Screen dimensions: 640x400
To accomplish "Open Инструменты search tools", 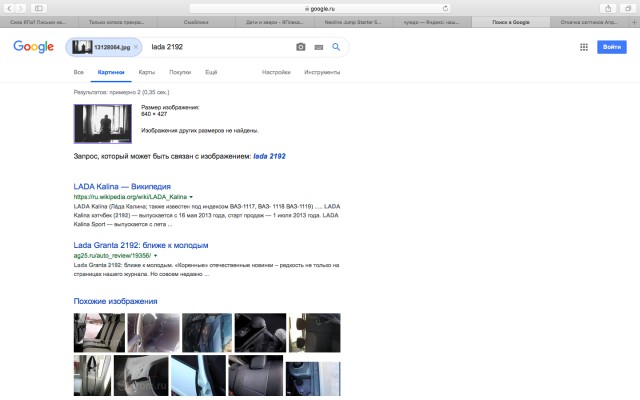I will pyautogui.click(x=322, y=72).
